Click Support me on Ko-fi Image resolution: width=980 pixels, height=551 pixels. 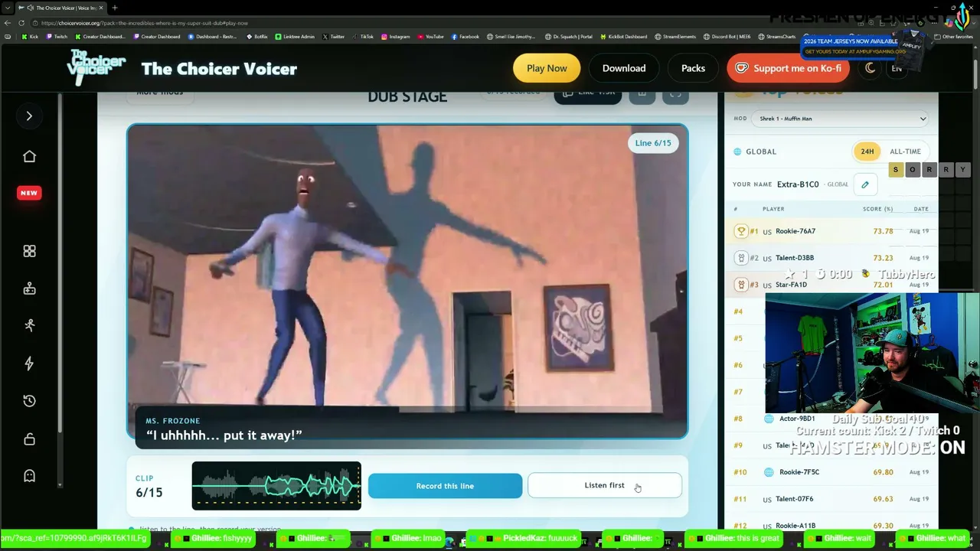(x=788, y=68)
